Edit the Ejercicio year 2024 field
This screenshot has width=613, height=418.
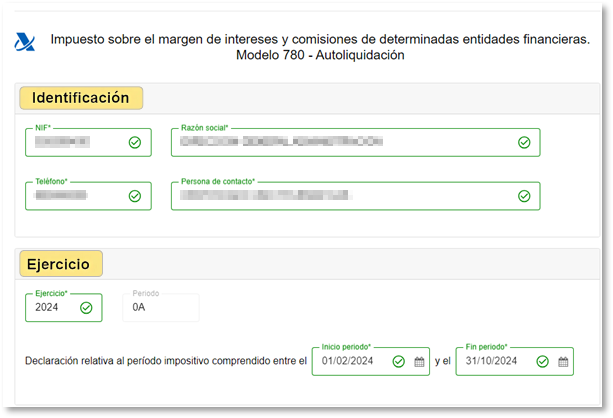(50, 308)
